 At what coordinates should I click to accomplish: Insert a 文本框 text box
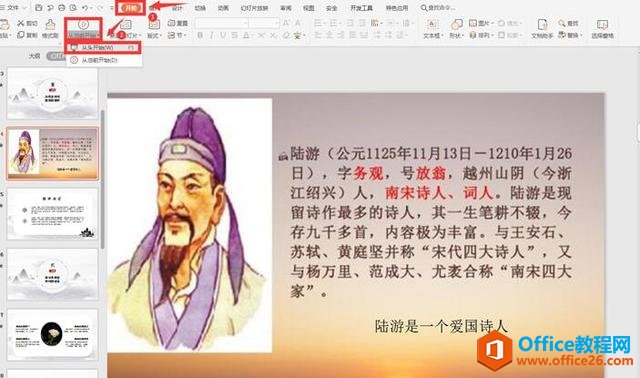click(433, 29)
